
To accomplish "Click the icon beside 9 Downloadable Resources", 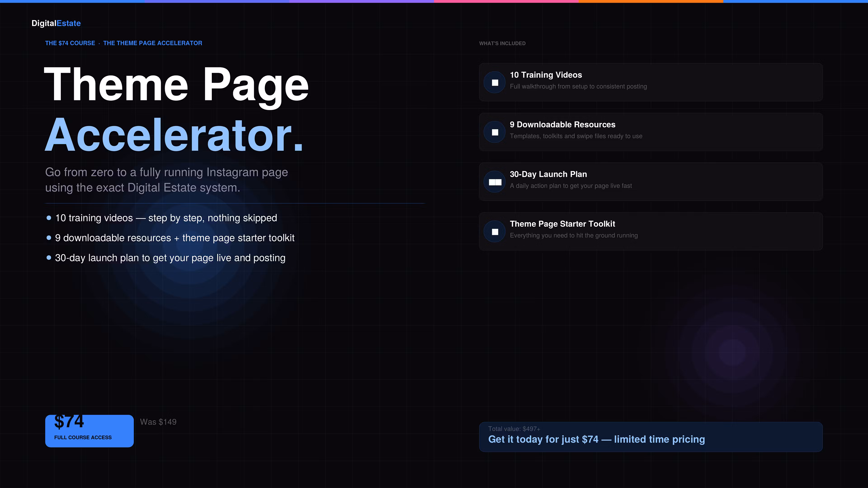I will point(495,132).
